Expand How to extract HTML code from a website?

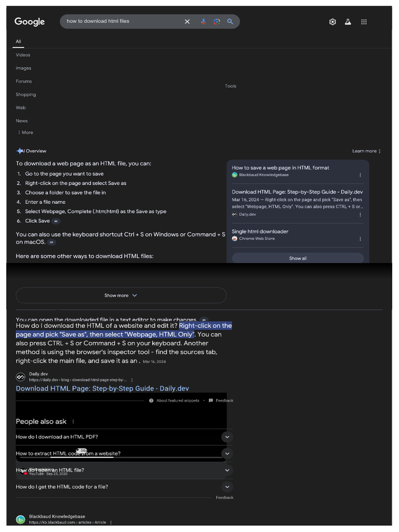coord(124,454)
